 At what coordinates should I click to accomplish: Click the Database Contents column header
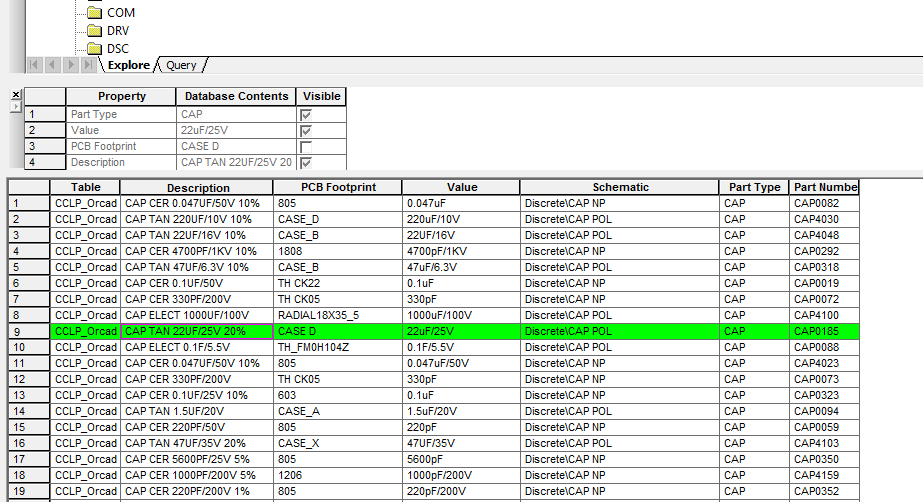pos(236,97)
